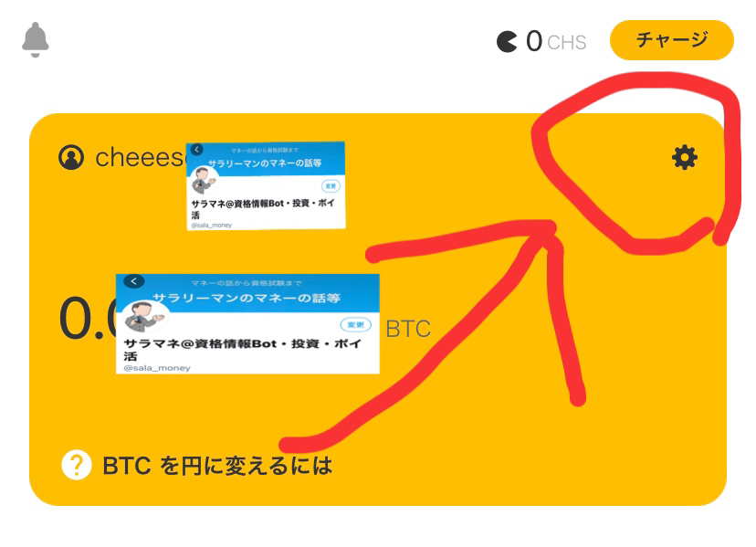Screen dimensions: 756x547
Task: Click the yellow question mark help icon
Action: click(x=76, y=465)
